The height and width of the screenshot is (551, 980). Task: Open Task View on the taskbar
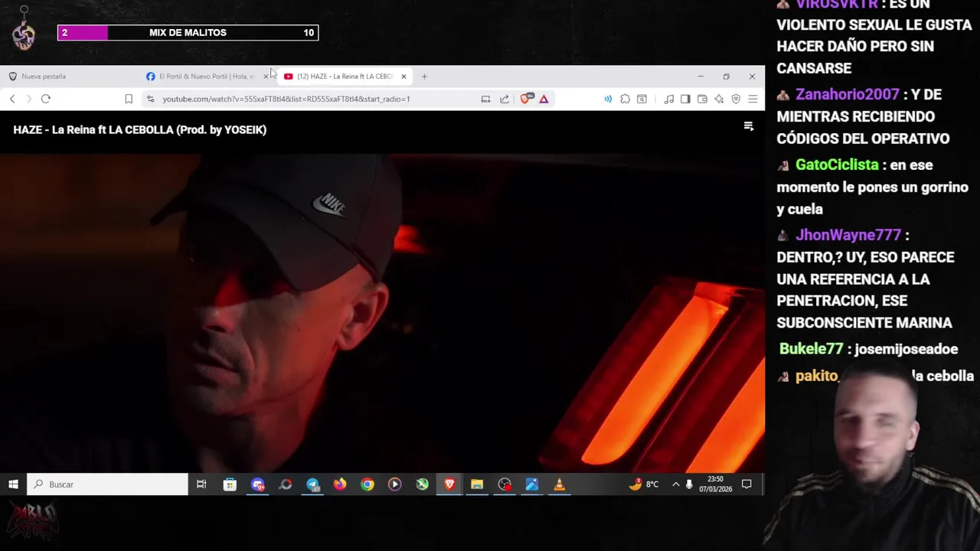coord(201,484)
